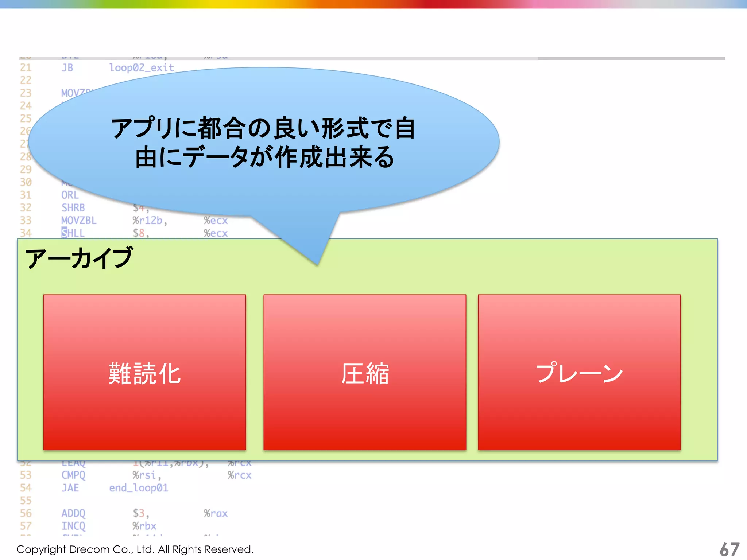747x560 pixels.
Task: Click line number 55 in the gutter
Action: click(x=26, y=501)
